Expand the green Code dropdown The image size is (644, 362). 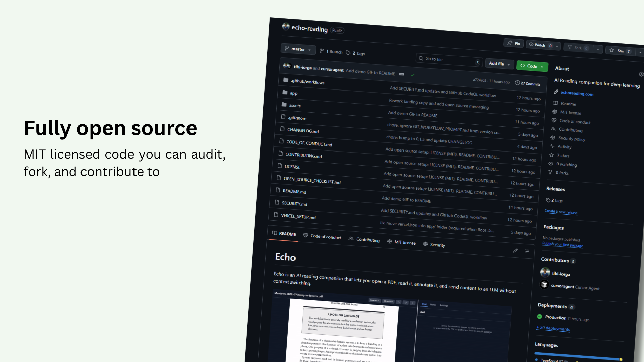(x=532, y=66)
